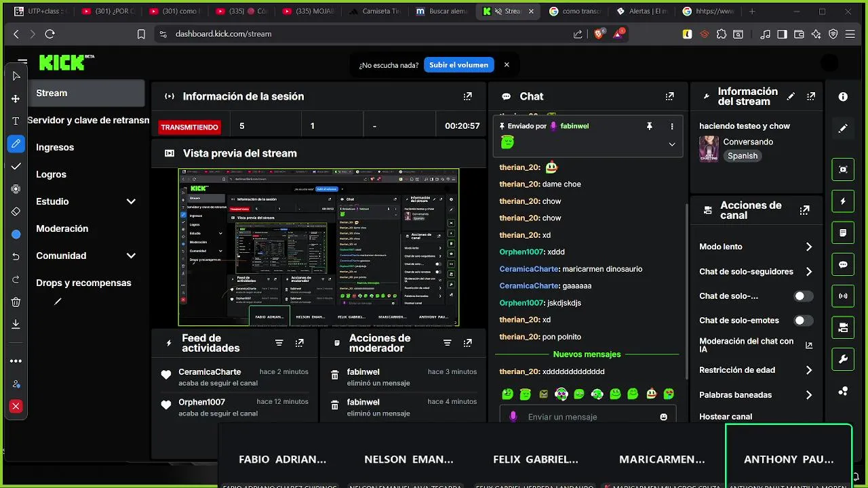Select the pen drawing tool
This screenshot has height=488, width=868.
pyautogui.click(x=16, y=144)
